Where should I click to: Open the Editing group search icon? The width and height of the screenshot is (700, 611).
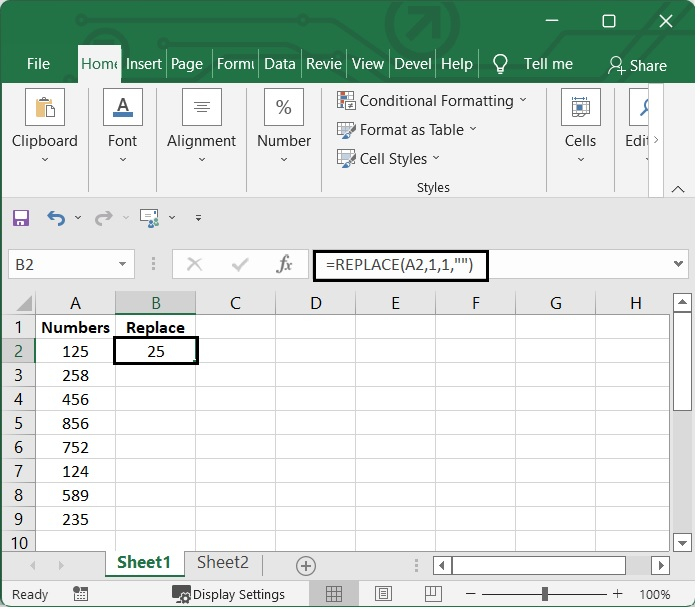[x=639, y=107]
